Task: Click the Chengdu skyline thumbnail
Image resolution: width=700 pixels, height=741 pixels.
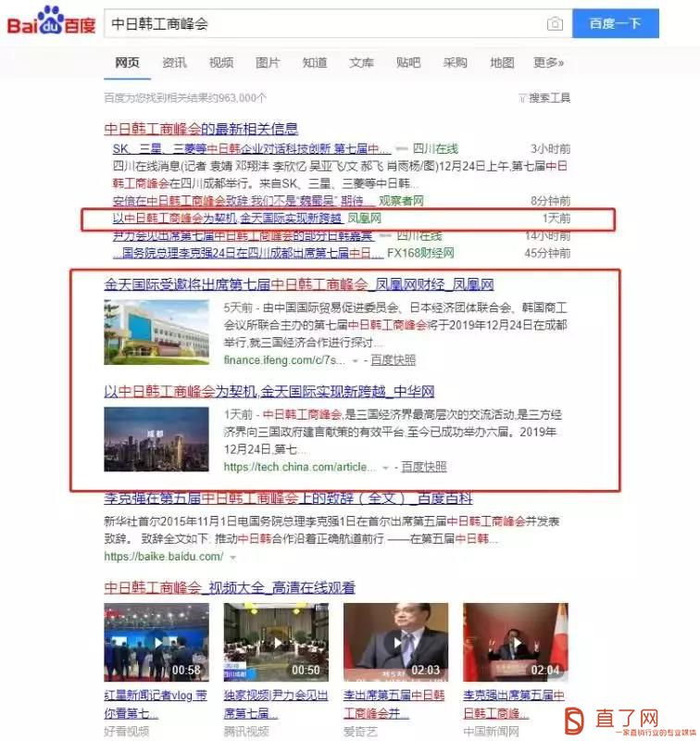Action: coord(156,439)
